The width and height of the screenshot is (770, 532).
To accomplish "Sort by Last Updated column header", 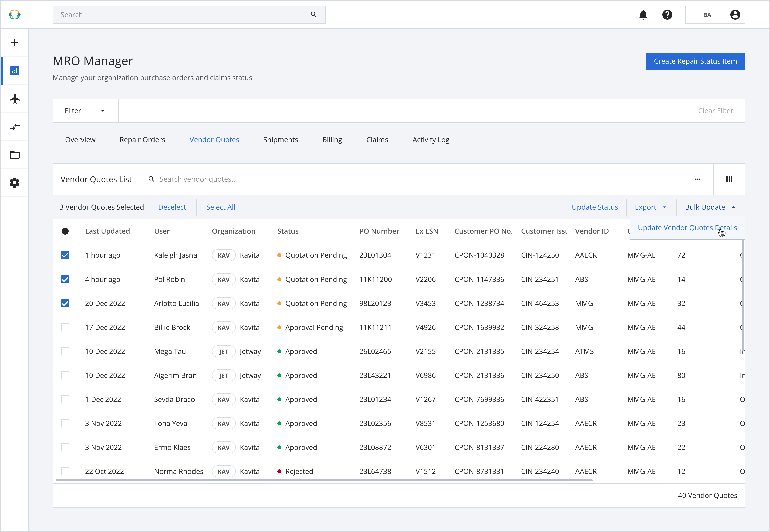I will click(x=107, y=231).
